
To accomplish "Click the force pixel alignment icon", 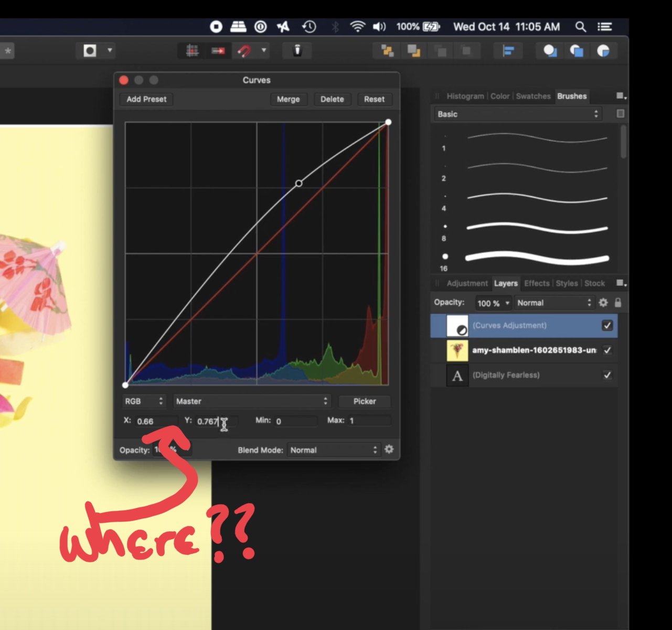I will (x=218, y=50).
